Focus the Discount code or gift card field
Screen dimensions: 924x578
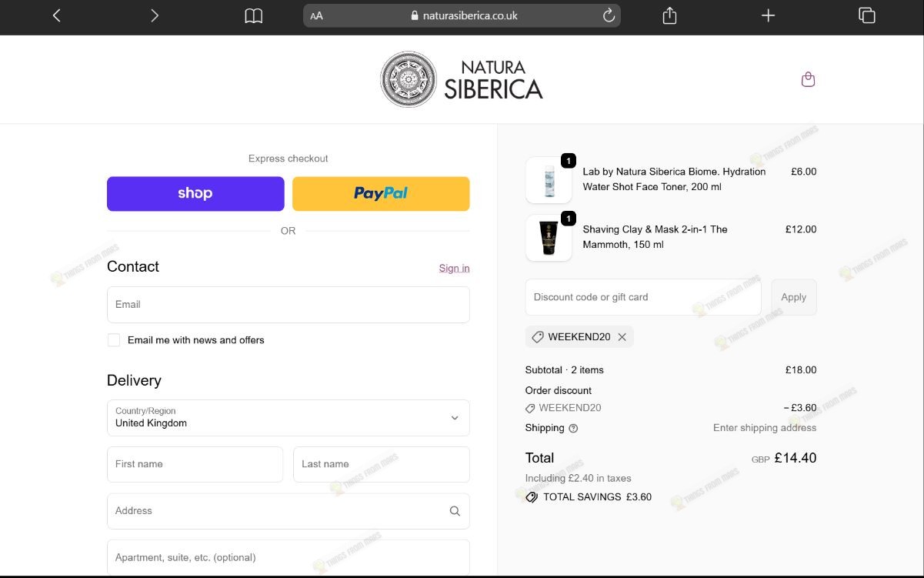click(643, 297)
